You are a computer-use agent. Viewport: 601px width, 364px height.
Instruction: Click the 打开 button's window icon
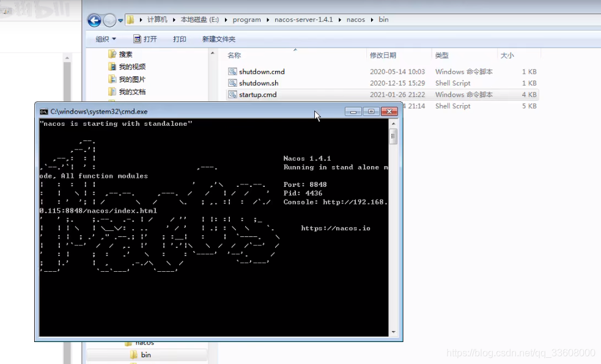pyautogui.click(x=137, y=38)
